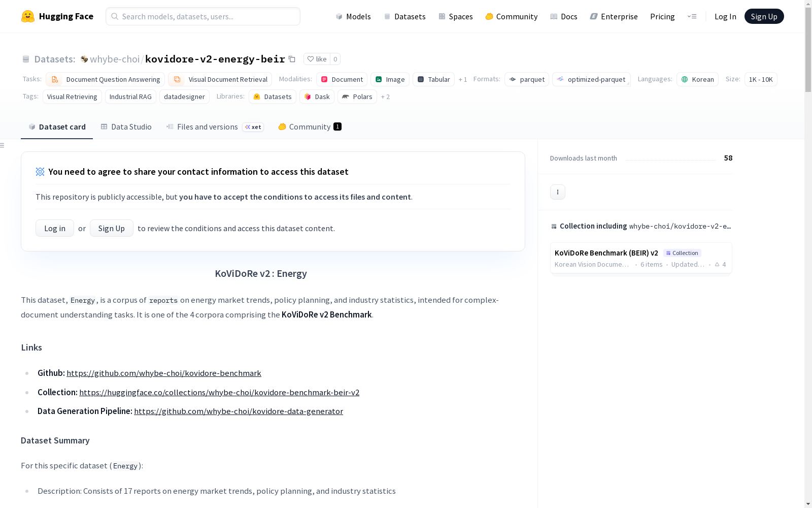
Task: Open the kovidore-data-generator pipeline link
Action: (239, 411)
